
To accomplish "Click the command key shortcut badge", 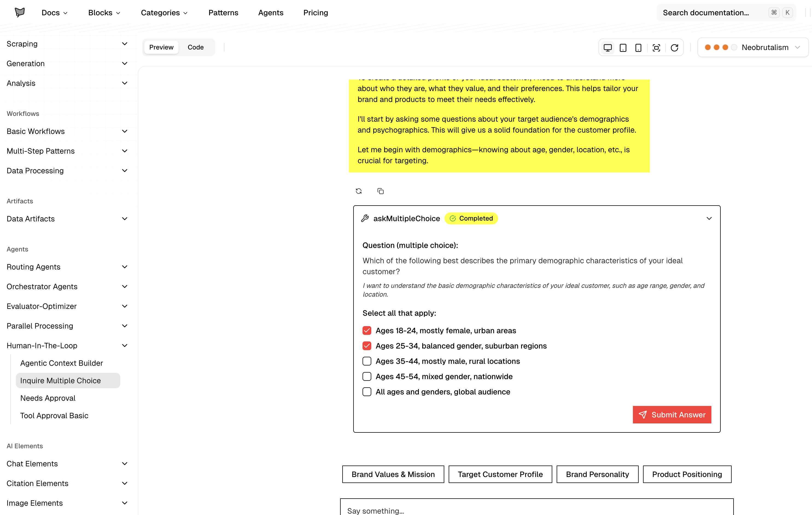I will (774, 13).
